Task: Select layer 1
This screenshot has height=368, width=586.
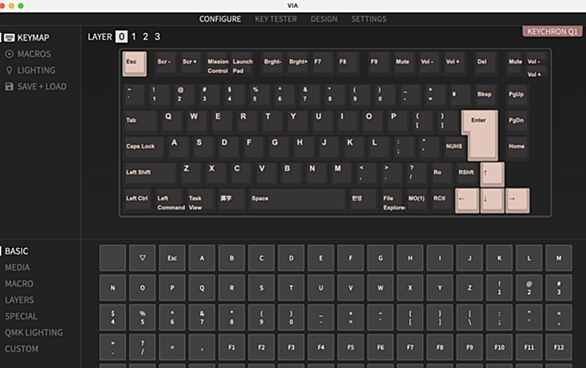Action: (x=134, y=37)
